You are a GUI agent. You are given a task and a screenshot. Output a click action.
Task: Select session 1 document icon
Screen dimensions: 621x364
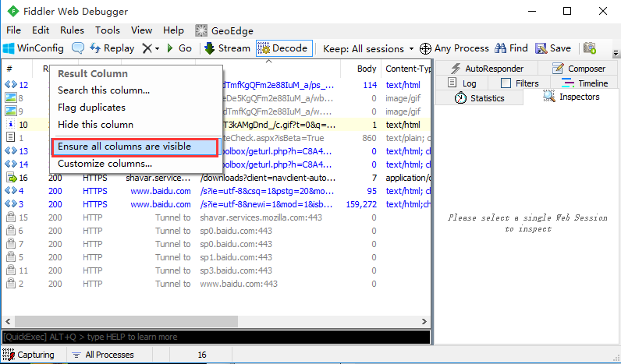(x=11, y=138)
